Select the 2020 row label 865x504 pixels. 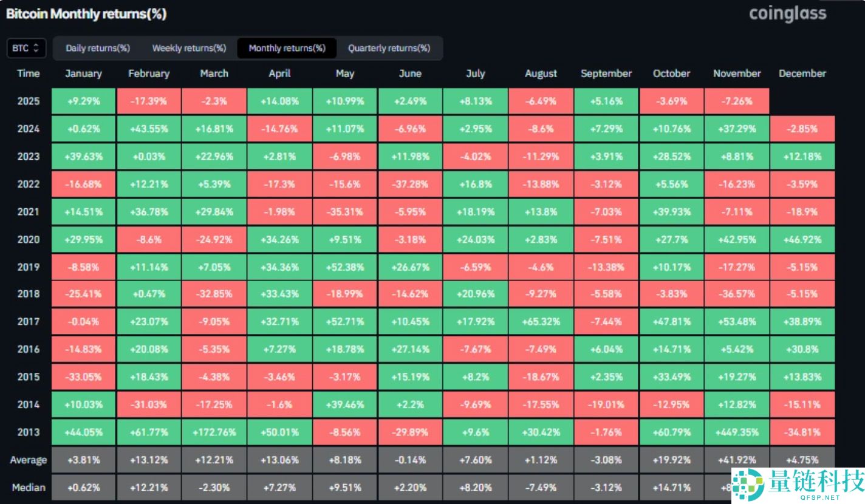pos(28,239)
